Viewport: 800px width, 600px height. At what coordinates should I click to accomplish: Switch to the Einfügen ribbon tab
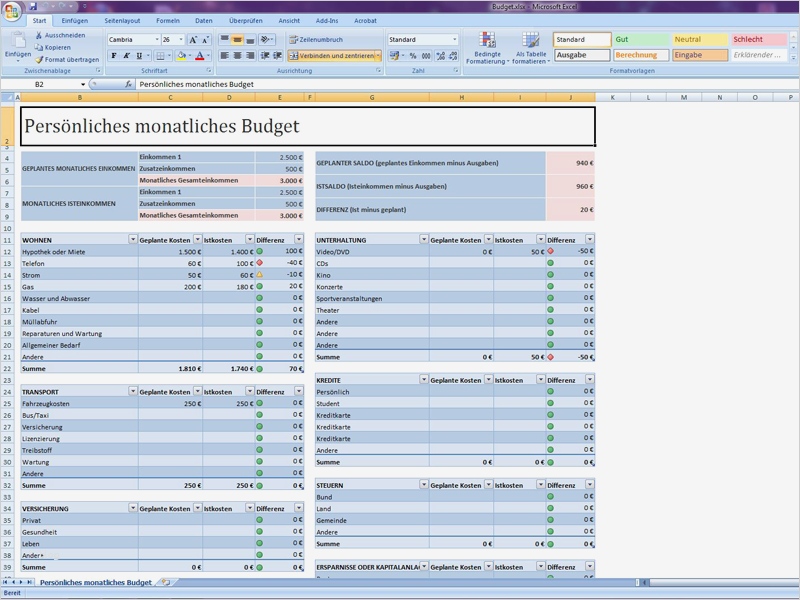pos(74,21)
